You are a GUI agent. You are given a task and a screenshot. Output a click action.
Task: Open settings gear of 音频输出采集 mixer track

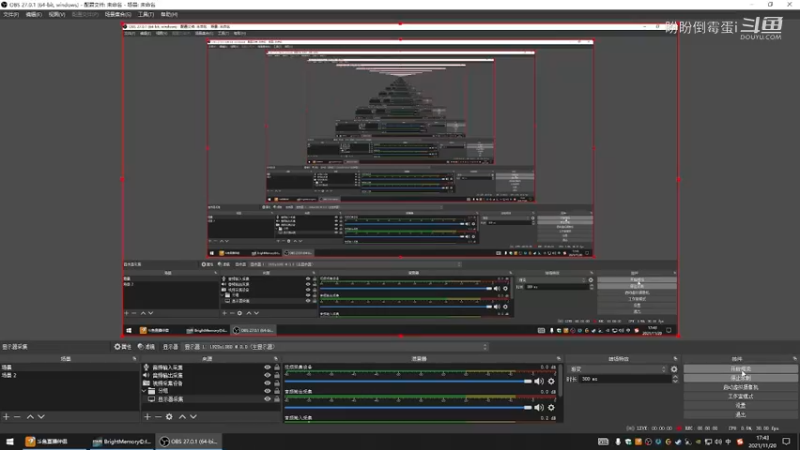tap(551, 407)
